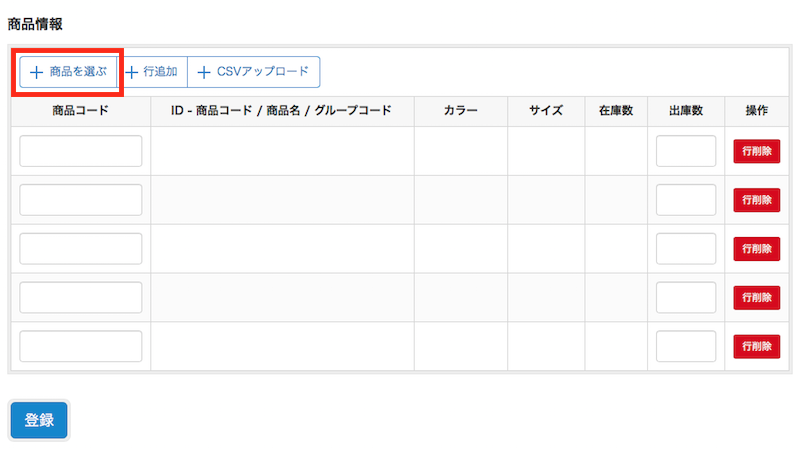Focus the fifth row 商品コード field
Screen dimensions: 800x450
coord(81,346)
